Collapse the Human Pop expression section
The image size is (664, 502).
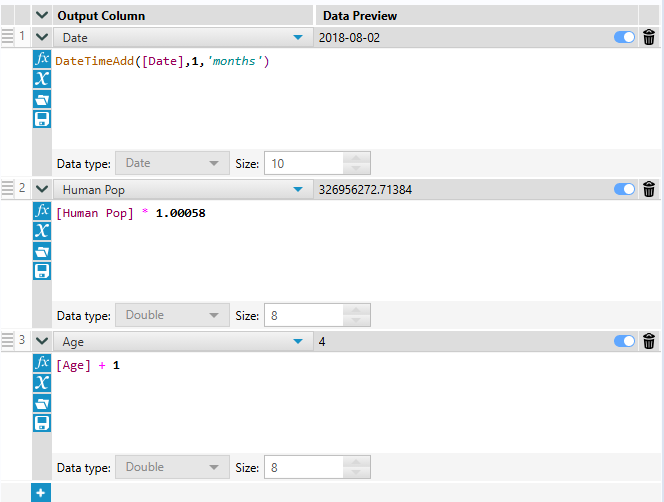[x=42, y=189]
